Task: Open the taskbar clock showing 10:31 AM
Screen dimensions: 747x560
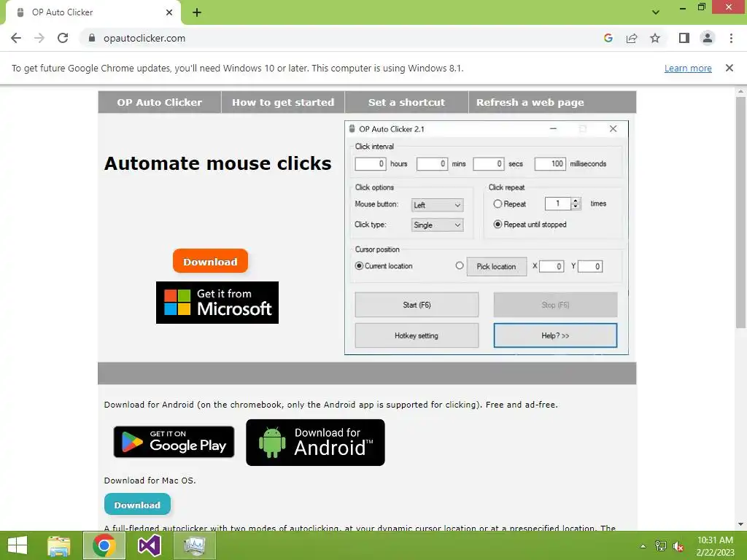Action: [715, 546]
